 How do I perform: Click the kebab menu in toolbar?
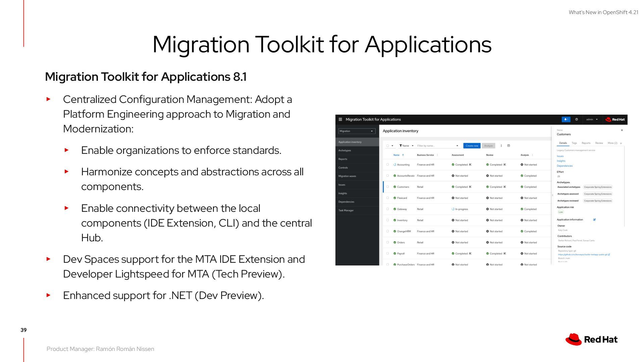pos(501,146)
